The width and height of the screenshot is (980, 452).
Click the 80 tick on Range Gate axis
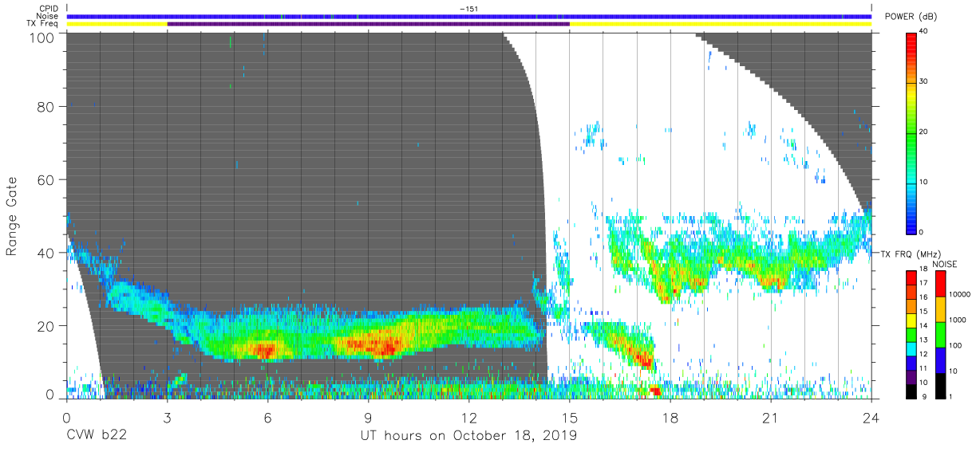click(x=47, y=107)
